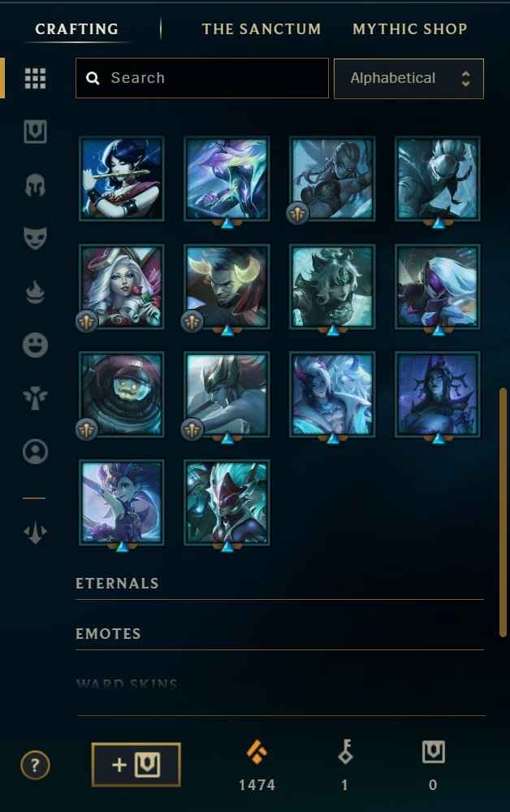Select the Crafting tab
Viewport: 510px width, 812px height.
coord(76,29)
